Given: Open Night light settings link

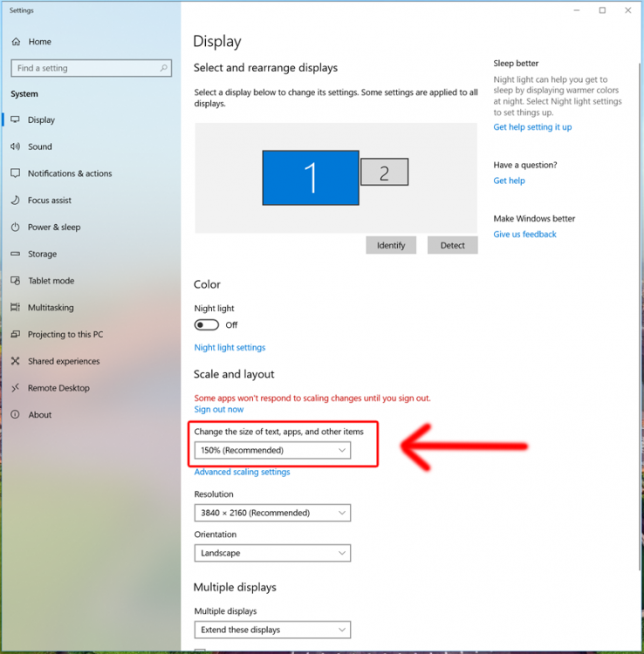Looking at the screenshot, I should coord(230,347).
